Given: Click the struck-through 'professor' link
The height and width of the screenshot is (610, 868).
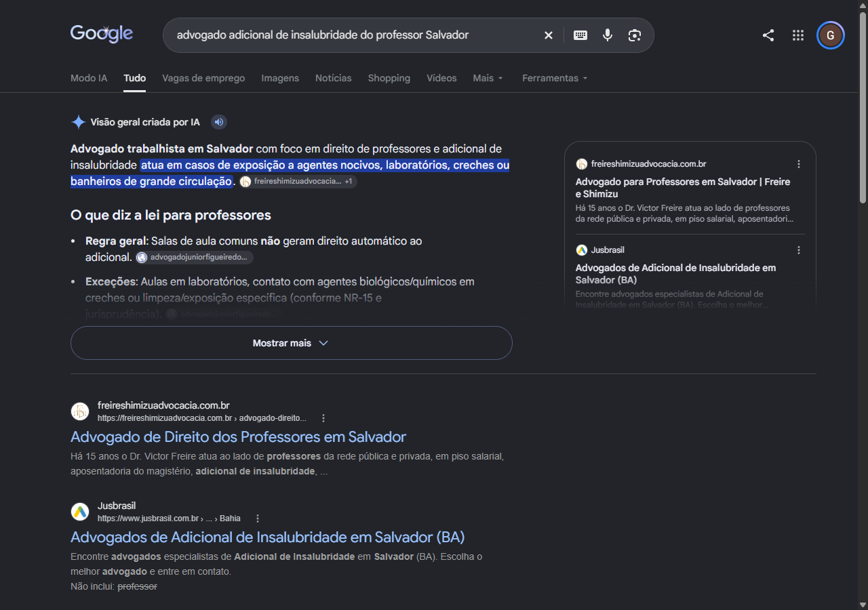Looking at the screenshot, I should pos(138,586).
